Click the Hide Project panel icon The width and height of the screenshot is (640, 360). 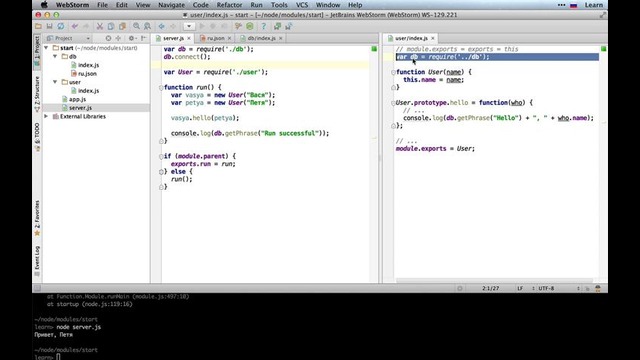click(143, 38)
